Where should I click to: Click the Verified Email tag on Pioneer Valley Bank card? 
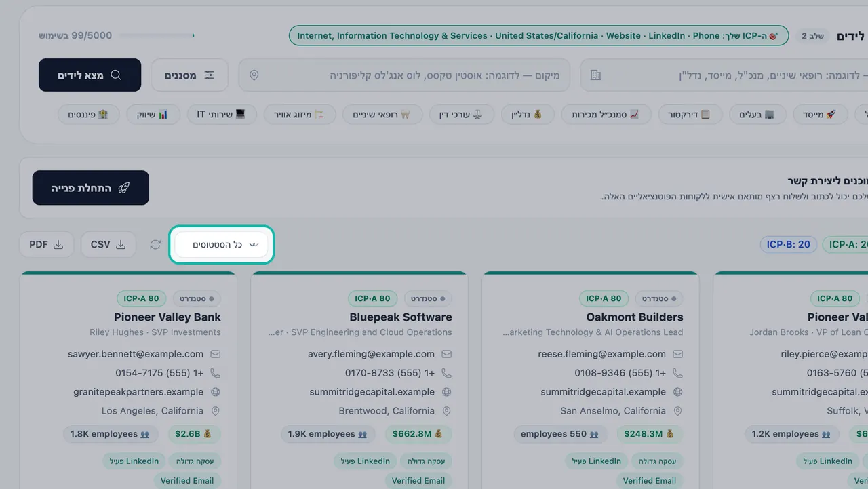pos(187,481)
